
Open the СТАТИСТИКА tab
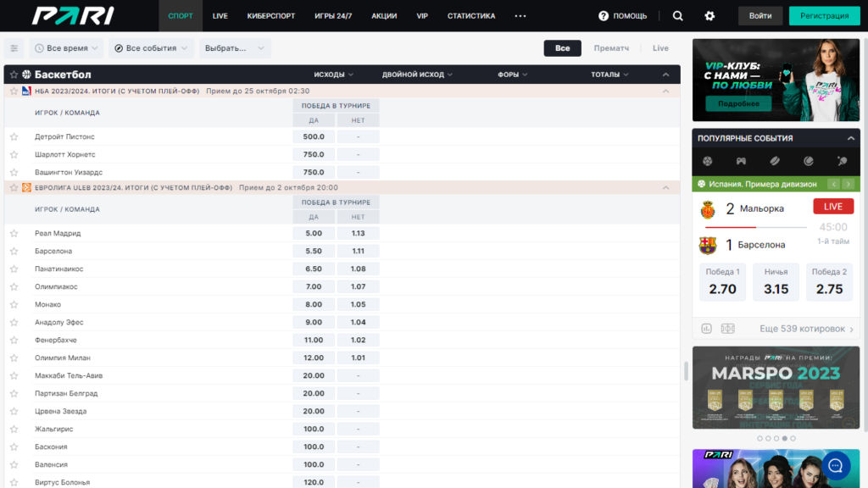click(x=471, y=16)
